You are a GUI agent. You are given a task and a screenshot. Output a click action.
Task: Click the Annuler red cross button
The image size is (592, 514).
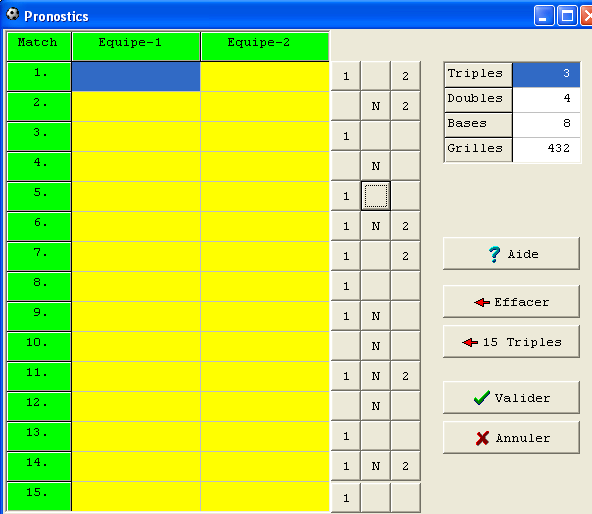pyautogui.click(x=511, y=438)
